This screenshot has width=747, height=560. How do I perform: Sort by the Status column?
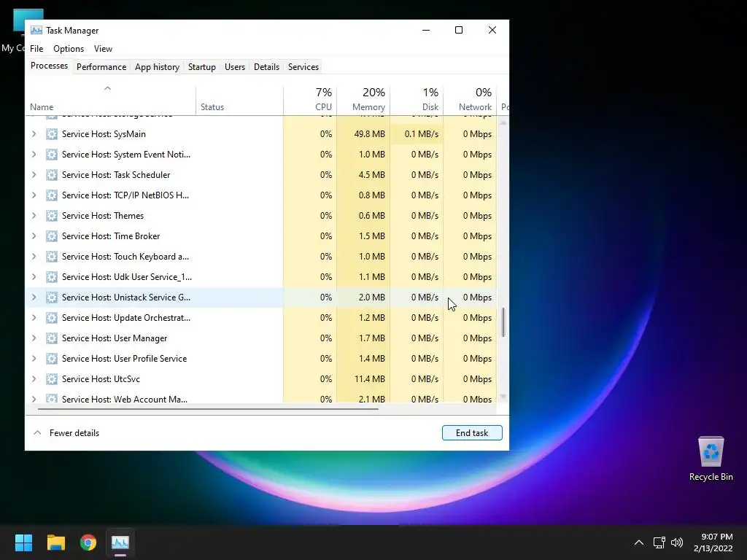[239, 99]
